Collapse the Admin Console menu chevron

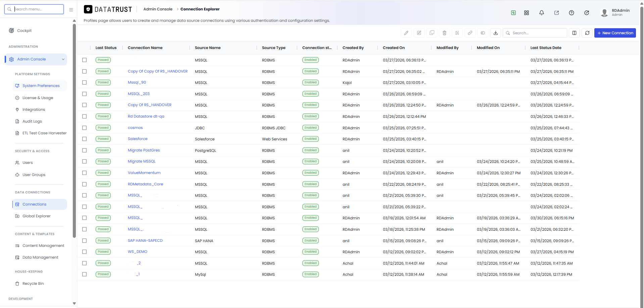(x=63, y=59)
